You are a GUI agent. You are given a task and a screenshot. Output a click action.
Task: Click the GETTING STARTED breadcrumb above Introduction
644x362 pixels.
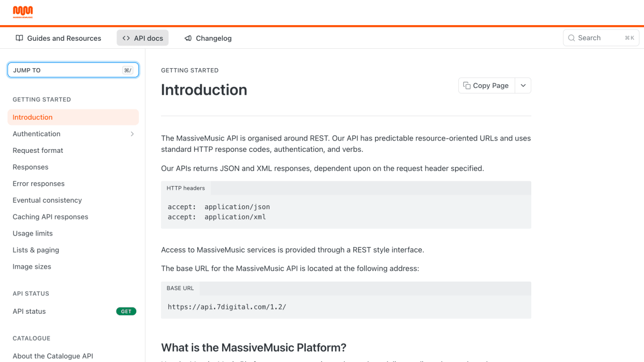coord(189,70)
